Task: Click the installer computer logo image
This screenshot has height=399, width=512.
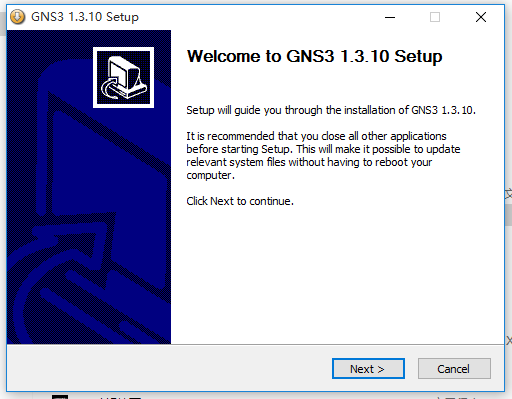Action: pos(123,77)
